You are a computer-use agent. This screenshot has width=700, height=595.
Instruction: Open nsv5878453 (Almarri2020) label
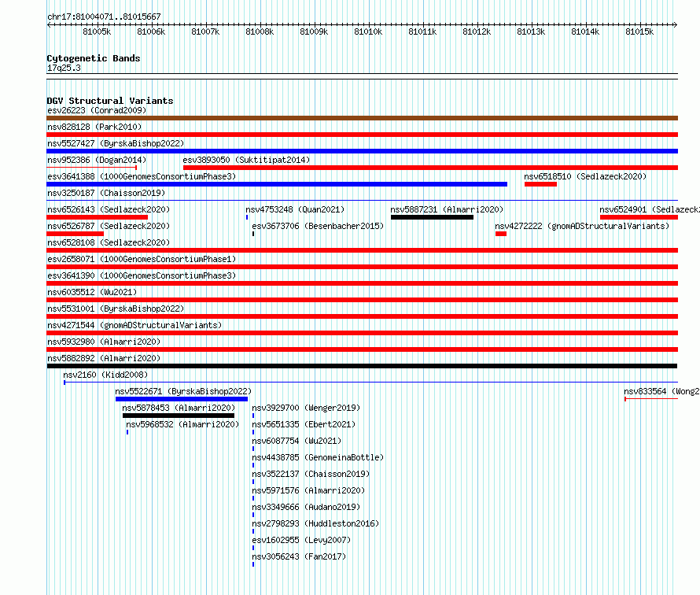pos(179,408)
